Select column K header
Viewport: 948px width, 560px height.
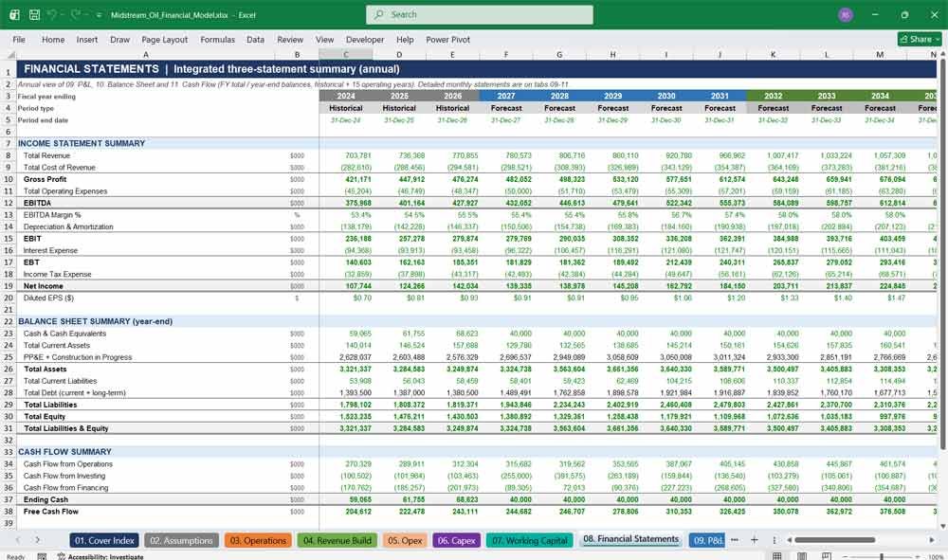click(x=773, y=54)
